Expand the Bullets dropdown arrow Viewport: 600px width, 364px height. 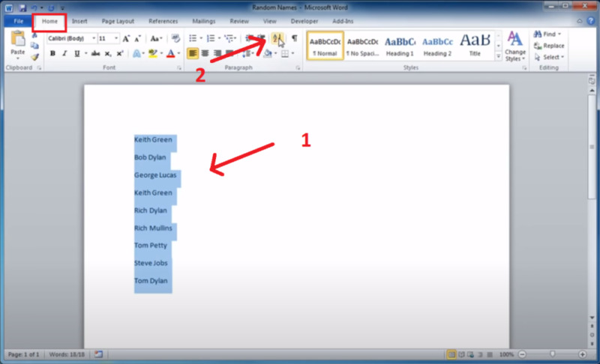201,38
